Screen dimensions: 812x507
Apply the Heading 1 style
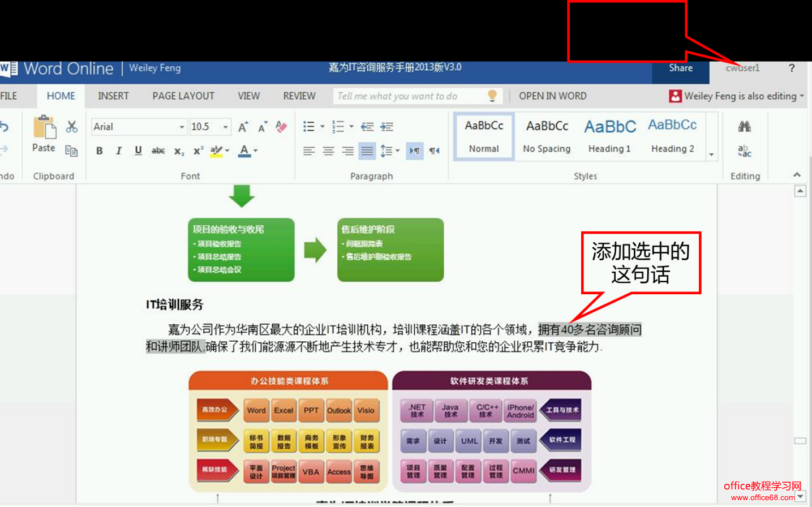click(609, 136)
